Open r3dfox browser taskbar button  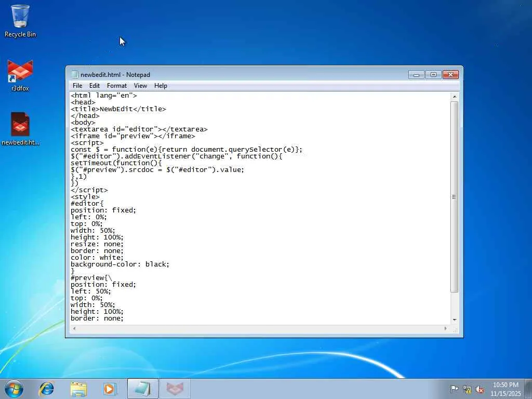175,389
